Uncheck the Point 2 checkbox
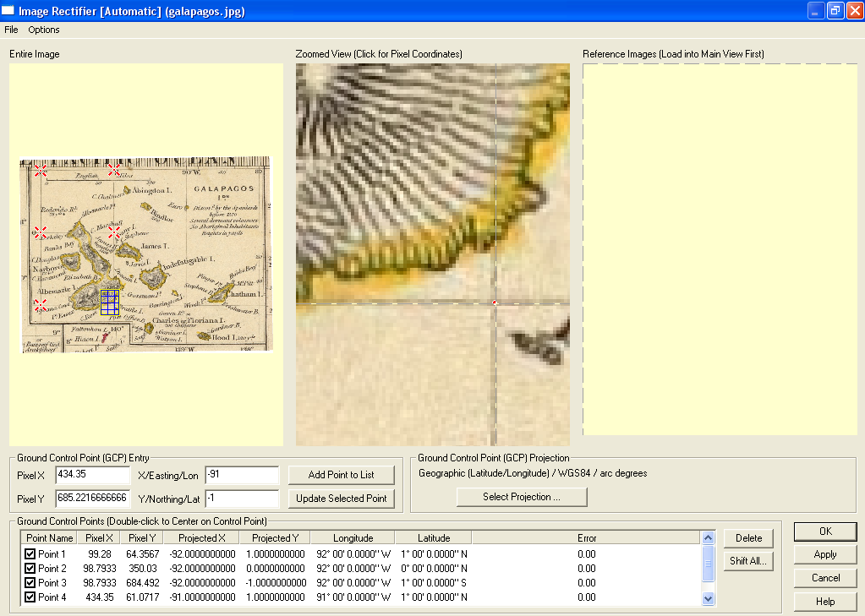The image size is (865, 616). point(30,568)
